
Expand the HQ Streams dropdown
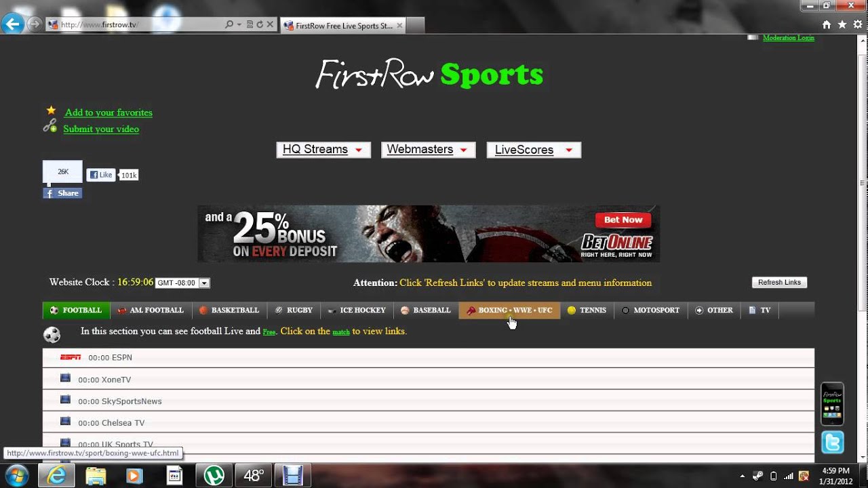[x=323, y=150]
